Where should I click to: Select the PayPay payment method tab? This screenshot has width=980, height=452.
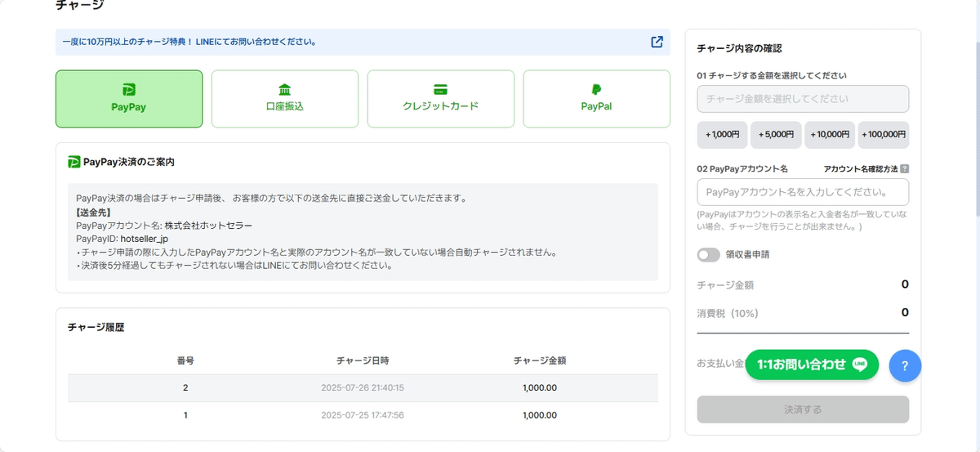coord(129,99)
